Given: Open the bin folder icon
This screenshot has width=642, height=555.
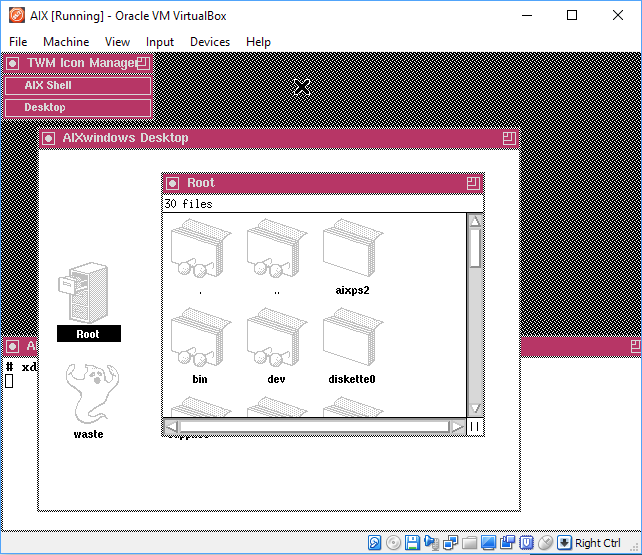Looking at the screenshot, I should pos(201,337).
